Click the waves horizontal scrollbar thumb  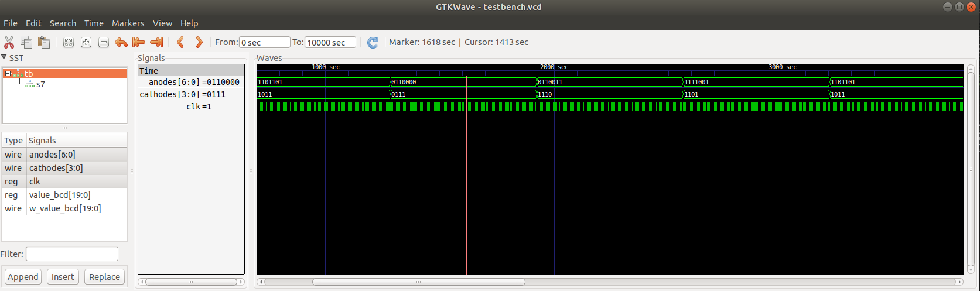pyautogui.click(x=418, y=282)
